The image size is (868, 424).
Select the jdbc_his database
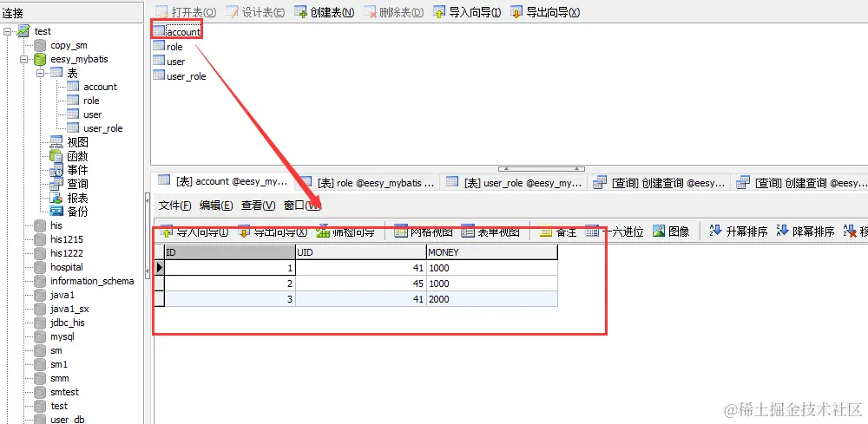click(59, 323)
